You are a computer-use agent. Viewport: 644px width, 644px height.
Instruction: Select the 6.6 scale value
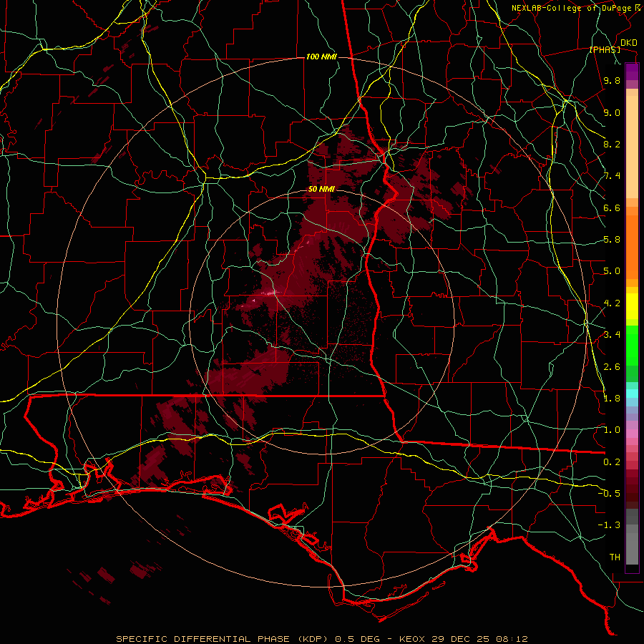612,208
